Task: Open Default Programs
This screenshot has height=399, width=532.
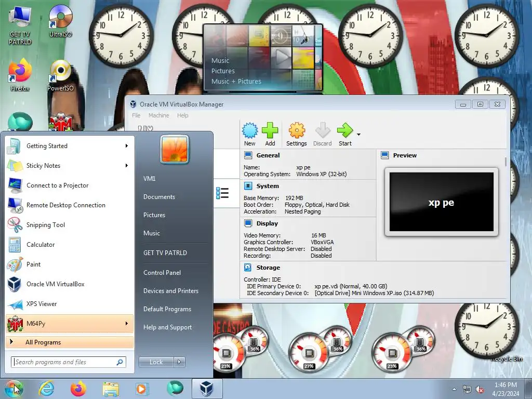Action: (x=167, y=309)
